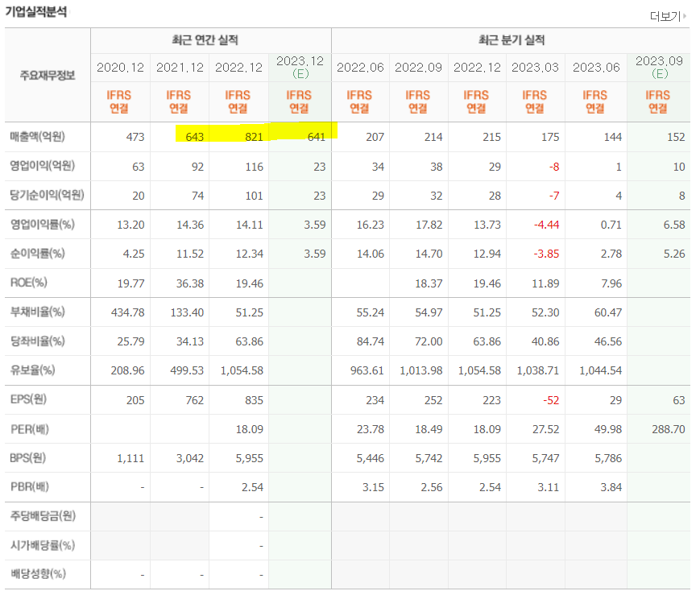
Task: Select the PBR(배) row label
Action: (30, 486)
